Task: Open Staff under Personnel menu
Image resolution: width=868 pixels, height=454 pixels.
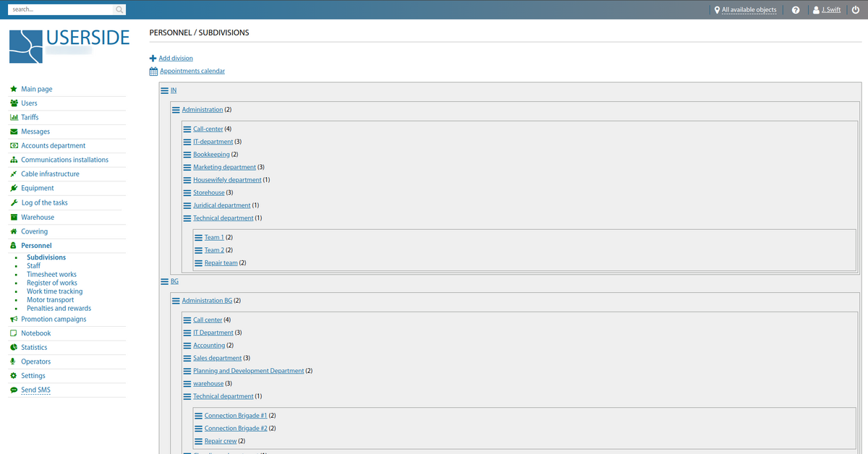Action: (x=33, y=266)
